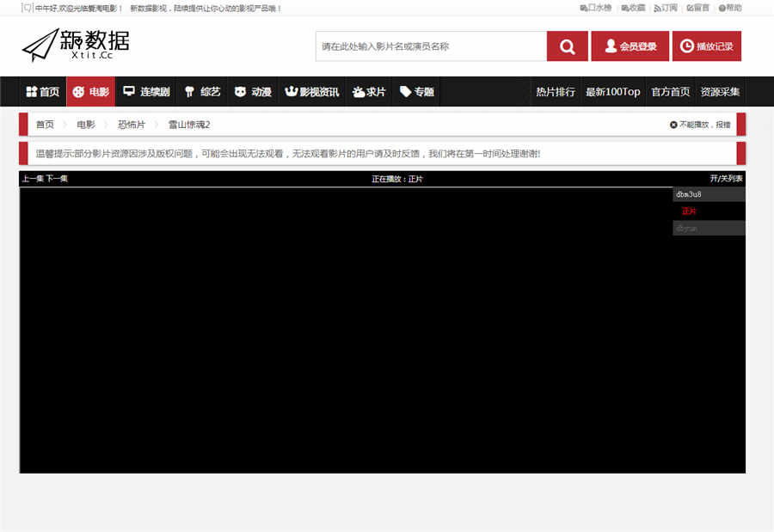The image size is (774, 532).
Task: Click the RSS 订阅 subscription icon
Action: point(655,8)
